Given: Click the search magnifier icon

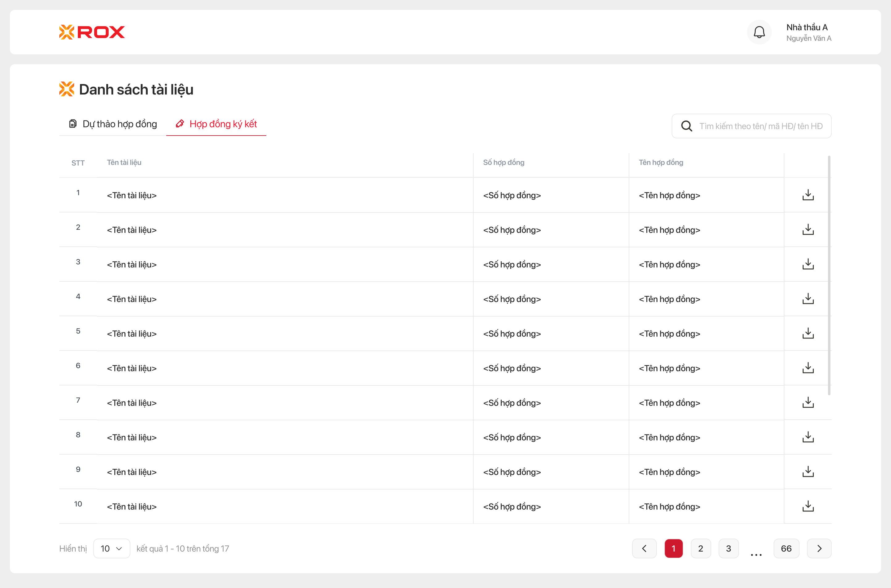Looking at the screenshot, I should pyautogui.click(x=686, y=126).
